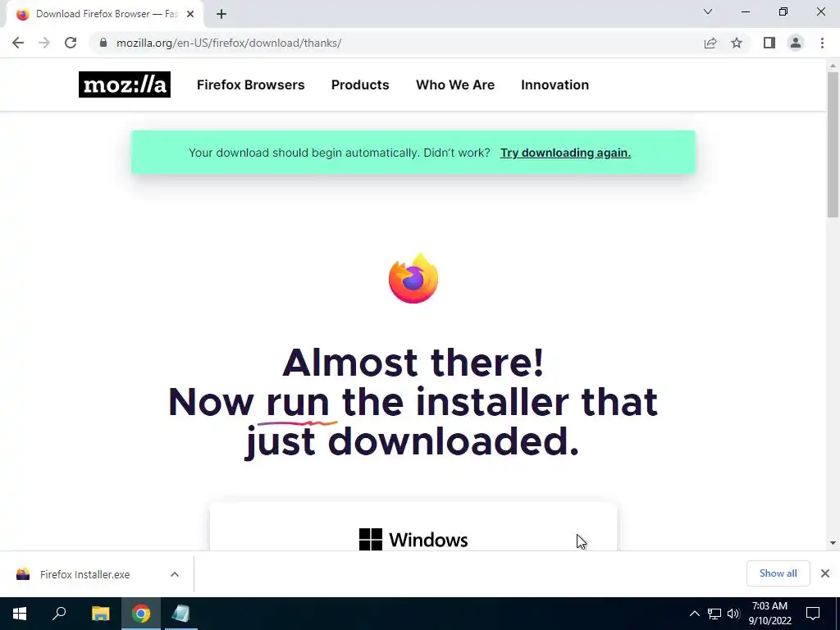
Task: Reload the page with the refresh icon
Action: 71,43
